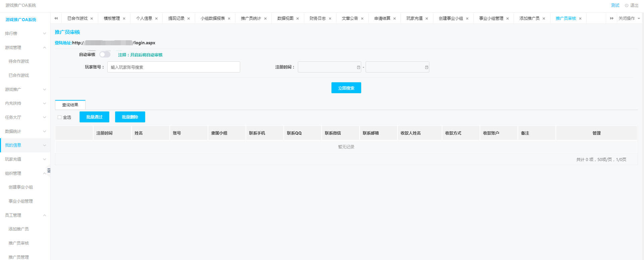
Task: Toggle the 自动审核 switch
Action: point(105,54)
